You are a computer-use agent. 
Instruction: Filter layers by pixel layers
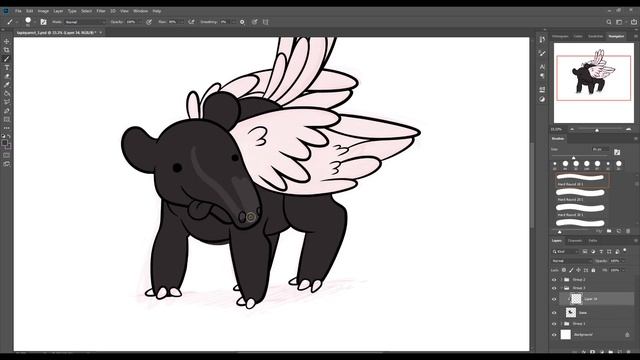(x=585, y=251)
